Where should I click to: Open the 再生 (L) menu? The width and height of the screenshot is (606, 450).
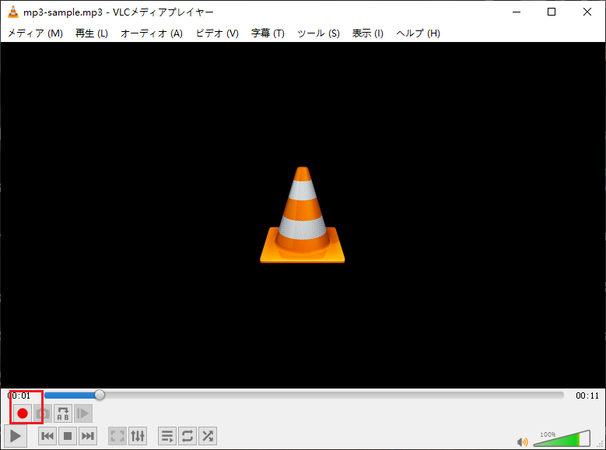pos(92,33)
